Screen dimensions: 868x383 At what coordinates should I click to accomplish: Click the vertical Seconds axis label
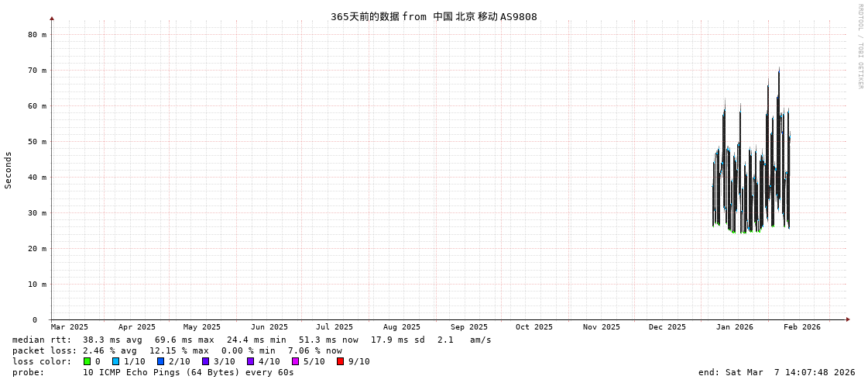[x=9, y=170]
